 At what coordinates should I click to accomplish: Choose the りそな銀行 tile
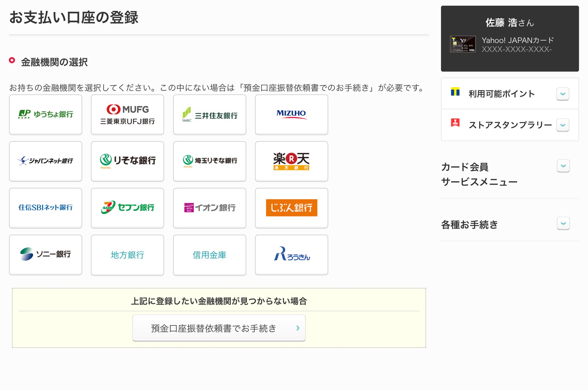127,161
